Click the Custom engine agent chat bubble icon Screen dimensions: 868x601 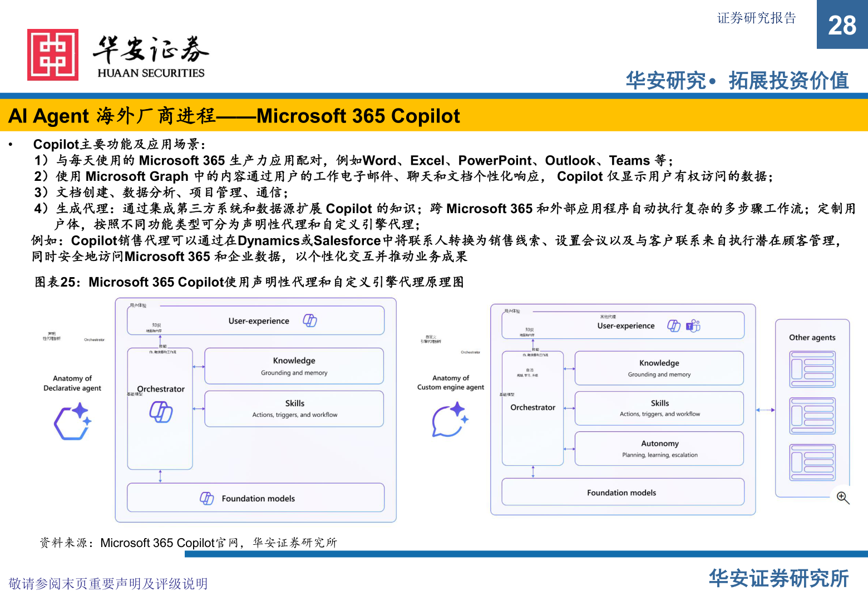450,420
